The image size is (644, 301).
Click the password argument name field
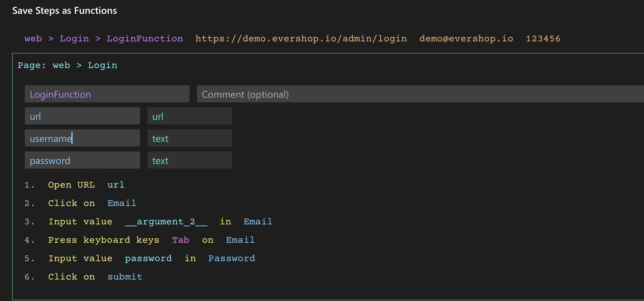point(82,160)
